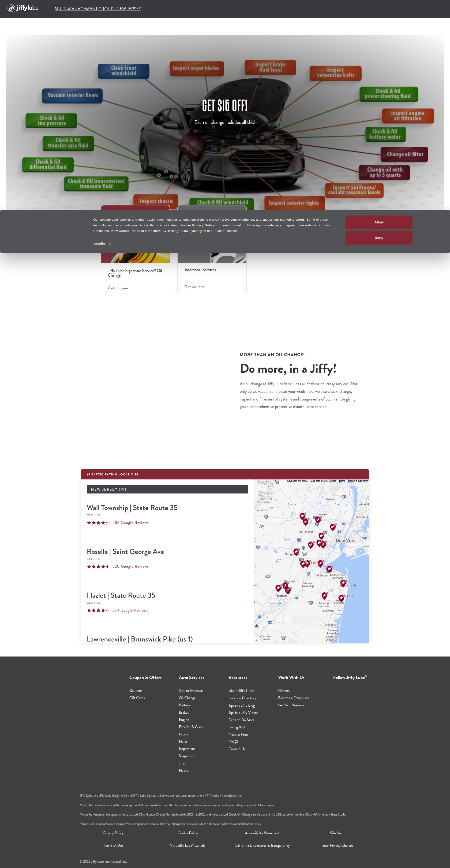Open Coupons footer link

(136, 691)
